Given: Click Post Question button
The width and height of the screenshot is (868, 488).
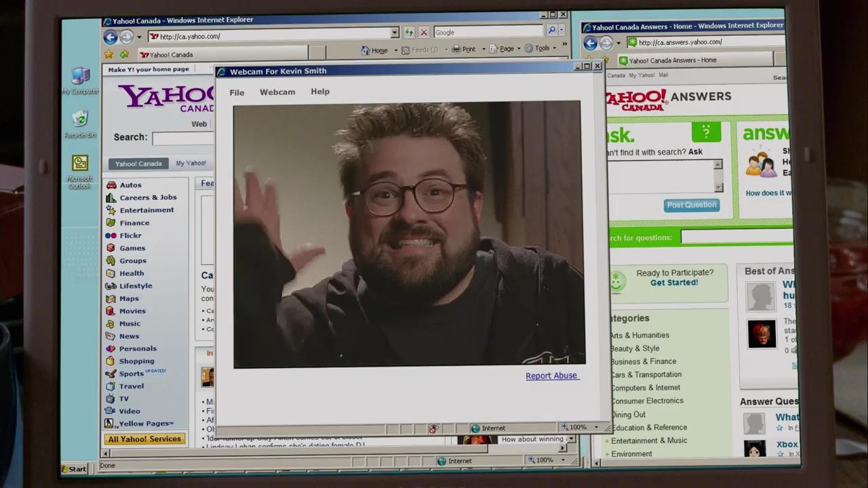Looking at the screenshot, I should point(692,205).
